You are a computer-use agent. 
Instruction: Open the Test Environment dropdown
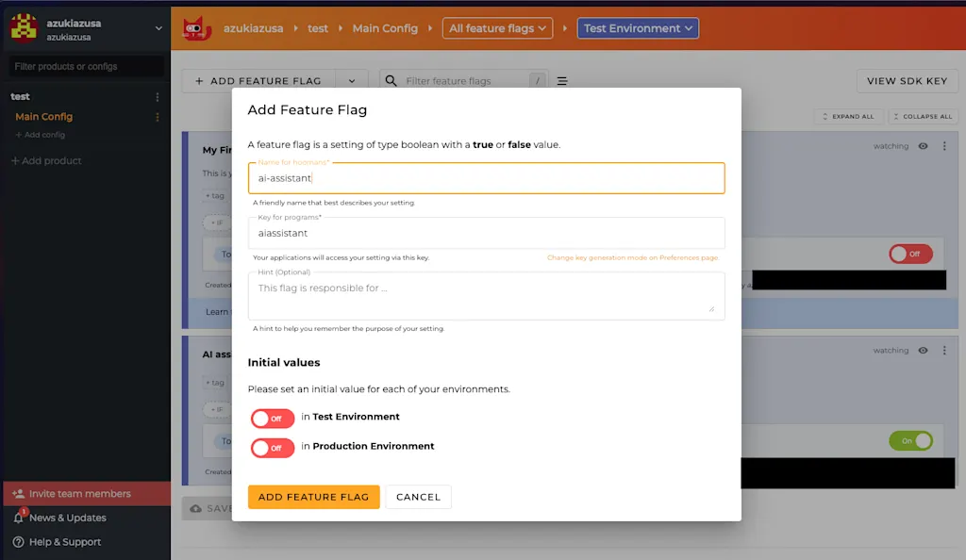tap(638, 28)
